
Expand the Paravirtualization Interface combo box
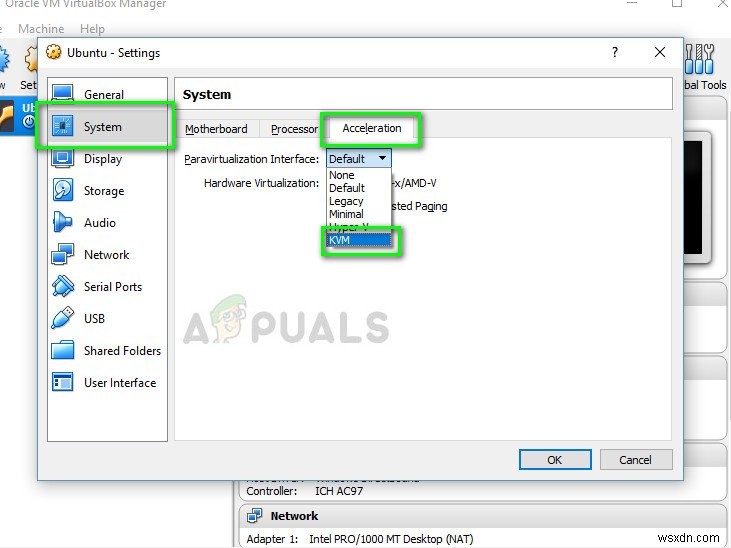359,159
